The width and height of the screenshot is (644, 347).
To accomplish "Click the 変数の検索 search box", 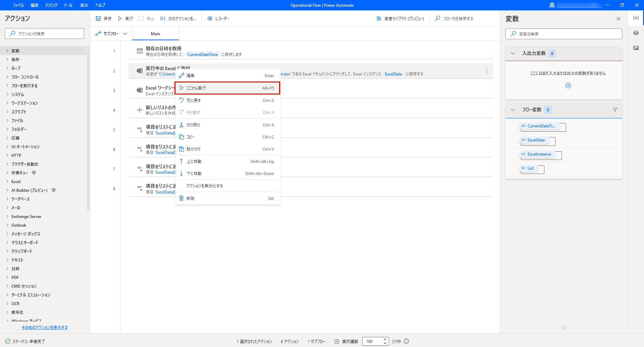I will tap(563, 34).
